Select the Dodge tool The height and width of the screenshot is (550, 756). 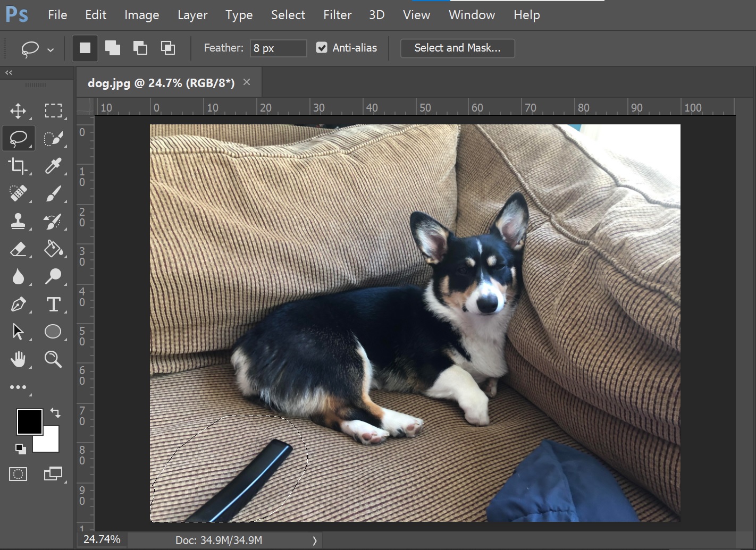[53, 276]
